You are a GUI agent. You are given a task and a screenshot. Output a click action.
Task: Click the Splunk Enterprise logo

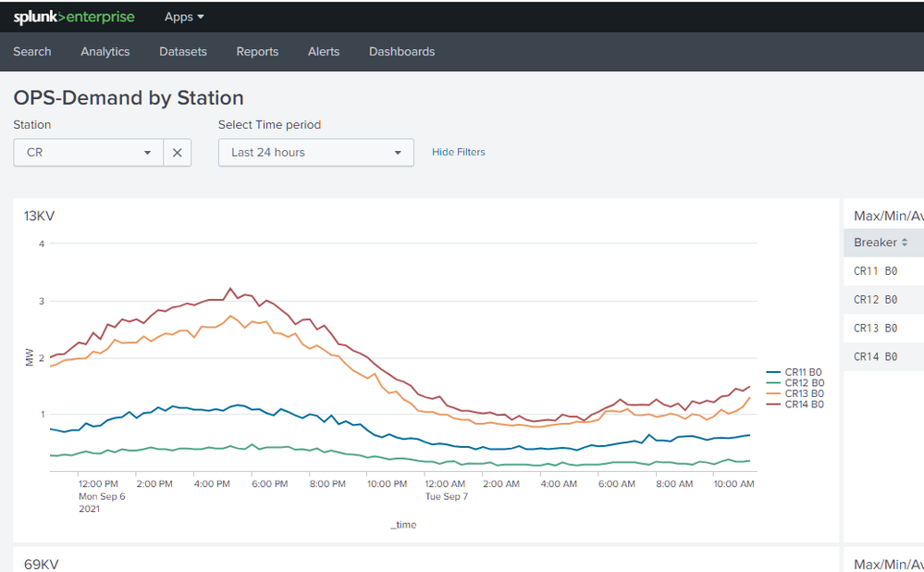[74, 17]
